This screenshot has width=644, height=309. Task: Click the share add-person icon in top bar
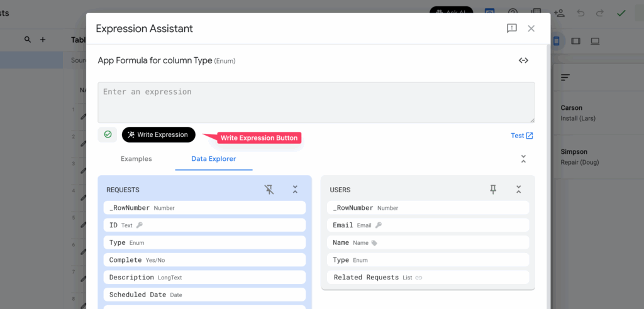pos(559,13)
